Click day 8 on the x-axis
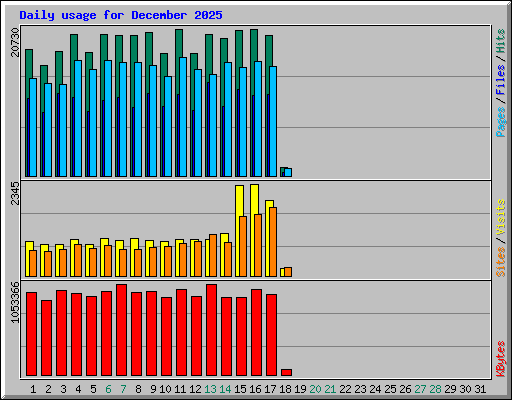The height and width of the screenshot is (400, 512). (138, 389)
